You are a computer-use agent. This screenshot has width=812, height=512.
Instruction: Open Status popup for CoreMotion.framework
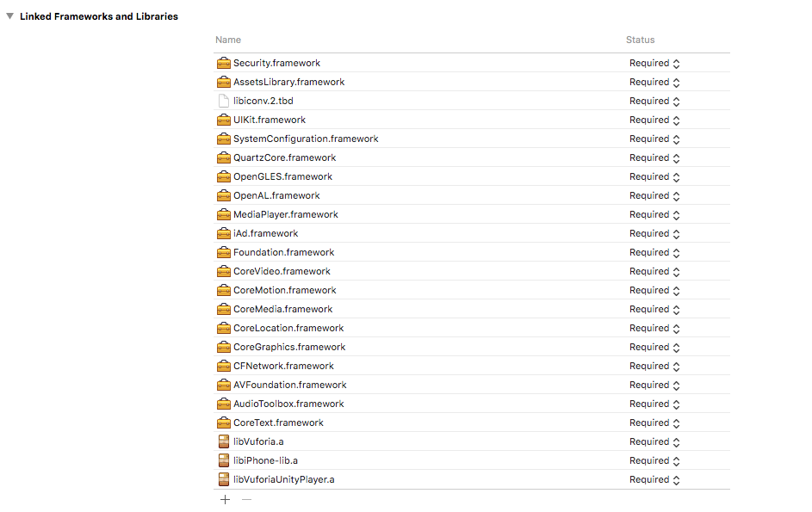point(654,290)
